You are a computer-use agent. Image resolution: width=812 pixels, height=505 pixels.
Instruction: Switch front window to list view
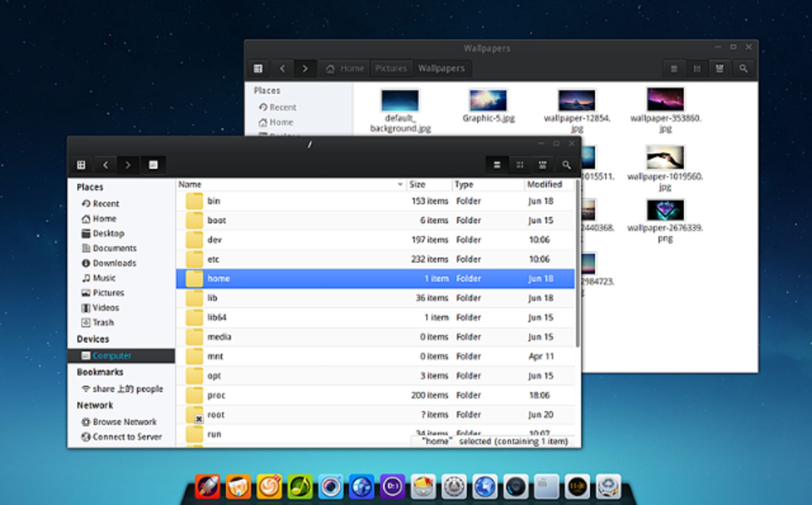click(x=497, y=165)
